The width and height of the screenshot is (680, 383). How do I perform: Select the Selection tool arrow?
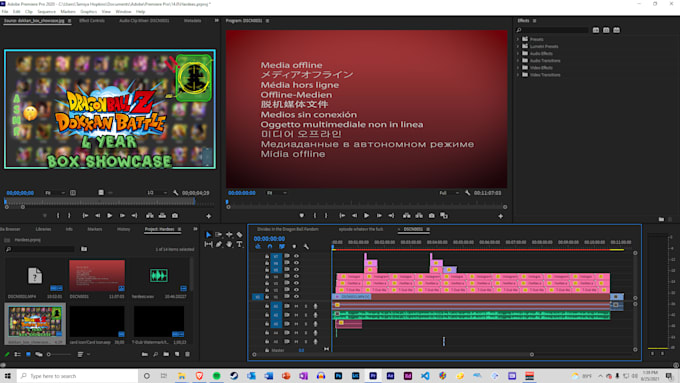pos(208,235)
